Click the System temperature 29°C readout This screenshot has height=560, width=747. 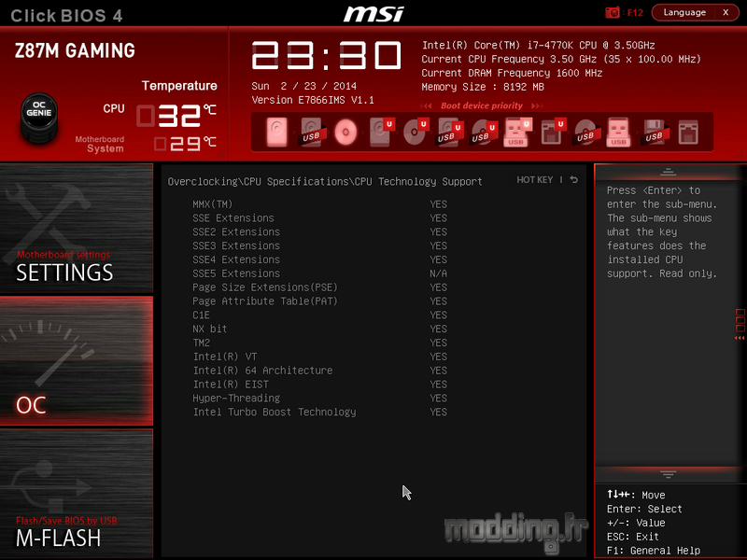click(x=185, y=144)
